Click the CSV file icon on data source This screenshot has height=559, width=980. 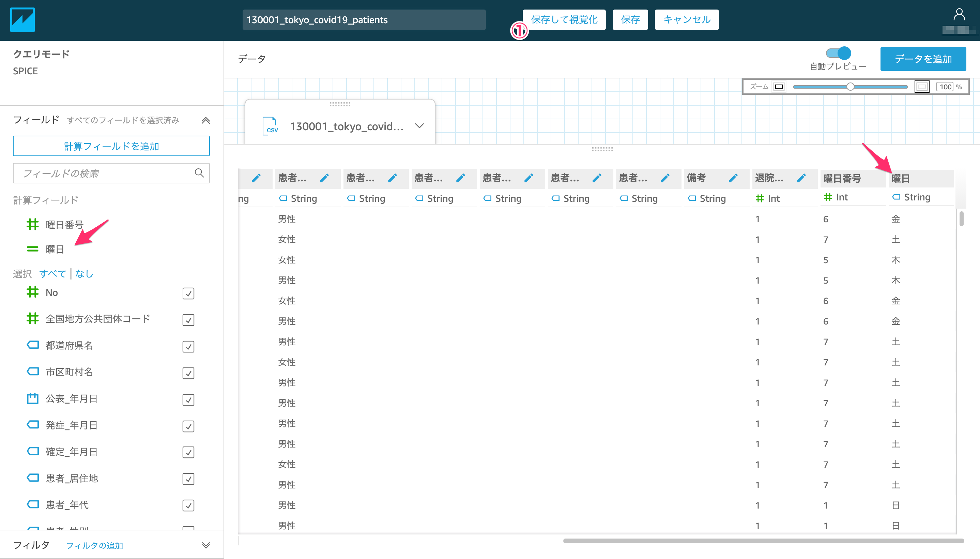coord(270,126)
